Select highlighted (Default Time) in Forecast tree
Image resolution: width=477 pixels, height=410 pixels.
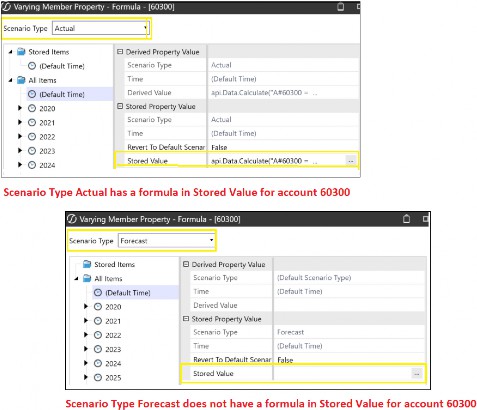(128, 293)
